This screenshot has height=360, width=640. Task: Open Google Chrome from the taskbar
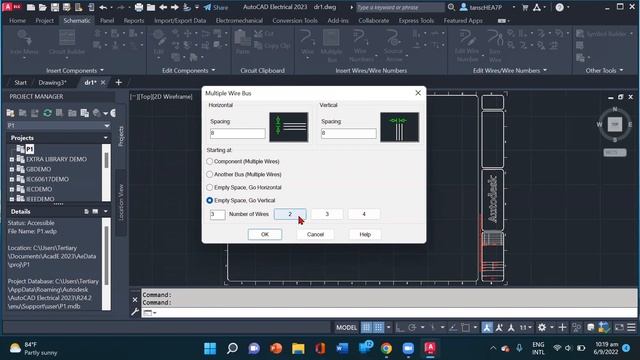[386, 348]
